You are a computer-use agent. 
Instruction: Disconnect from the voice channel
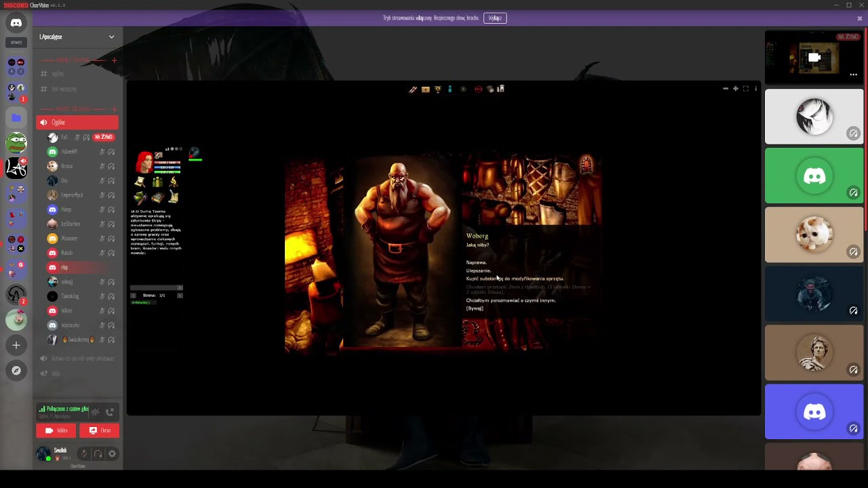coord(110,411)
